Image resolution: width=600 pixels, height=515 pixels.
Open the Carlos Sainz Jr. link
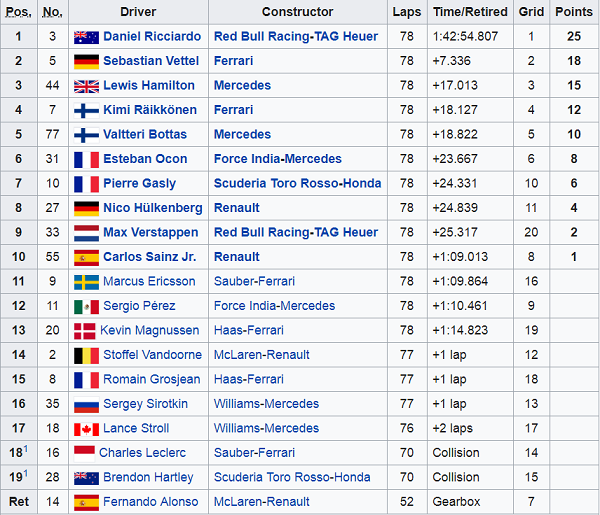[x=150, y=257]
